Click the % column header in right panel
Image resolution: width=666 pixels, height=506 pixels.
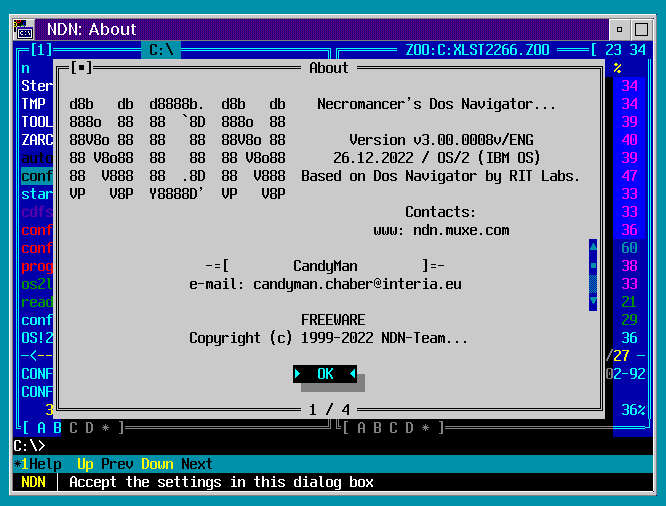pos(618,68)
